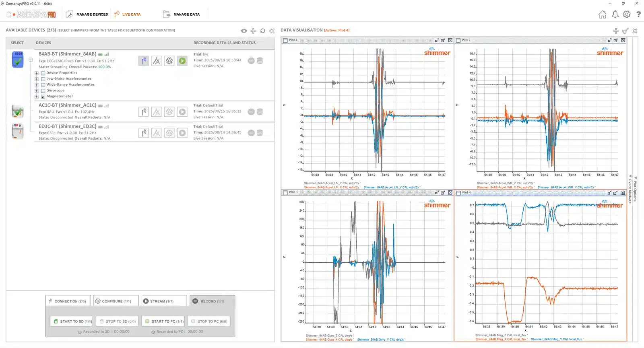
Task: Open calibration tool for Shimmer_84AB
Action: tap(157, 61)
